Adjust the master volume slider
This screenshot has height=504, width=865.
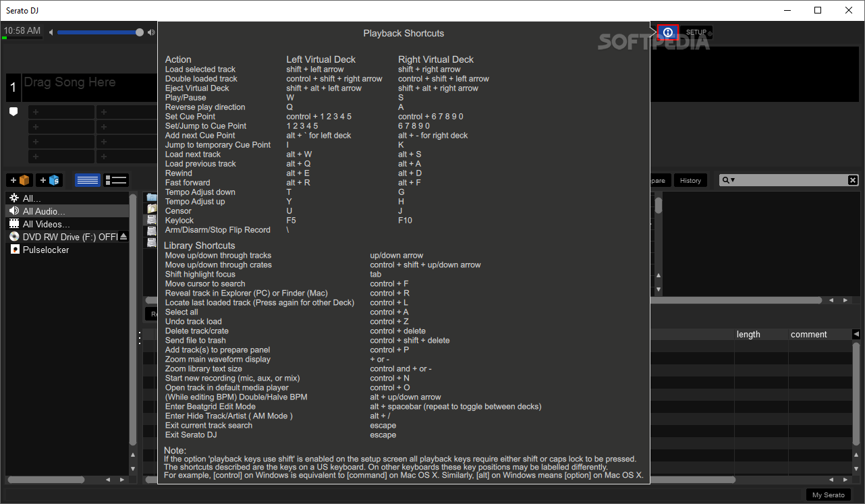tap(100, 32)
